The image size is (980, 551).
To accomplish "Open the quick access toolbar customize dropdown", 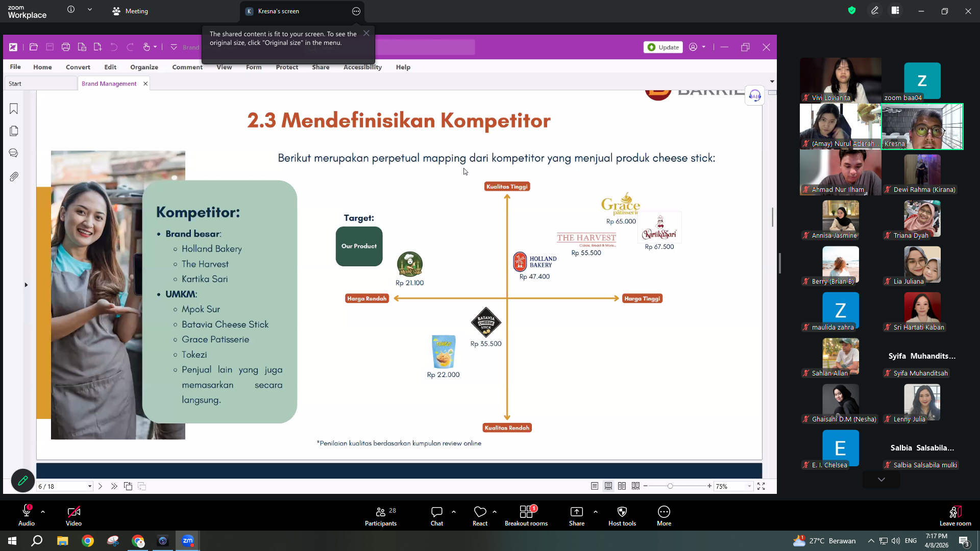I will coord(174,47).
